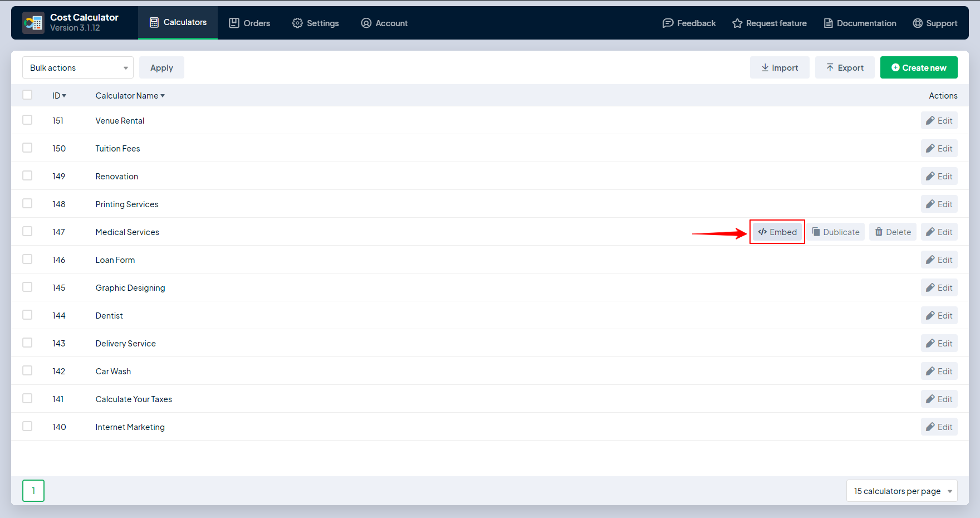This screenshot has width=980, height=518.
Task: Switch to the Orders tab
Action: (x=249, y=23)
